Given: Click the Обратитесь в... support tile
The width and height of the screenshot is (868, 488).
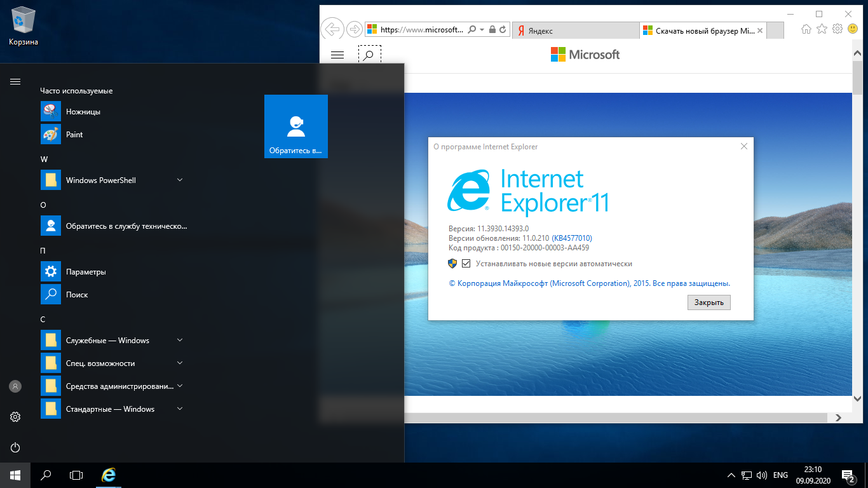Looking at the screenshot, I should (x=295, y=126).
